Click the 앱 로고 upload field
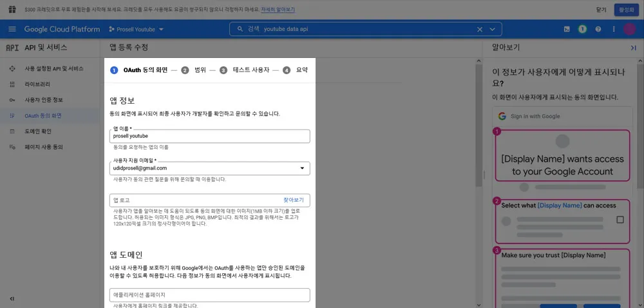Image resolution: width=644 pixels, height=308 pixels. coord(210,200)
